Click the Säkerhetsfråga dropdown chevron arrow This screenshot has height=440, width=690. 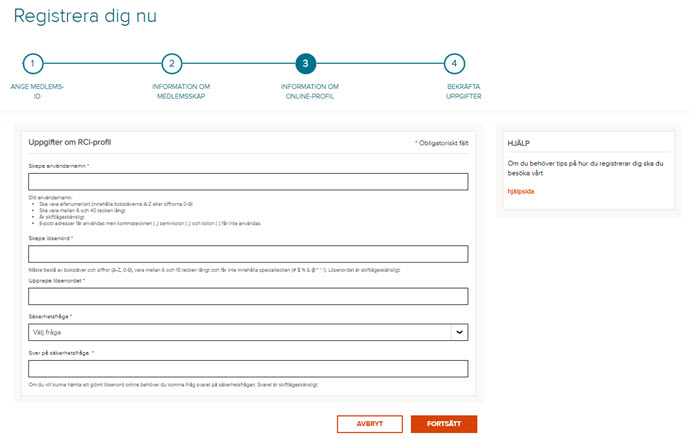[459, 332]
